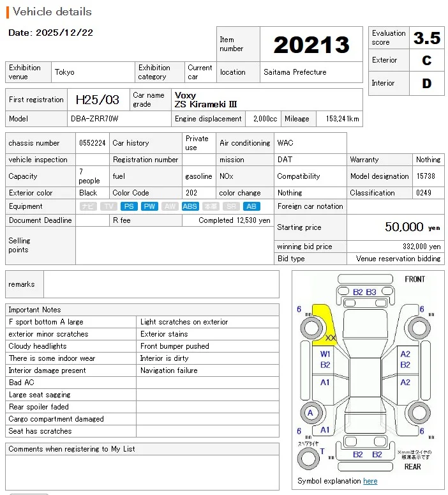Viewport: 448px width, 495px height.
Task: Click note 'Bad AC'
Action: 22,383
